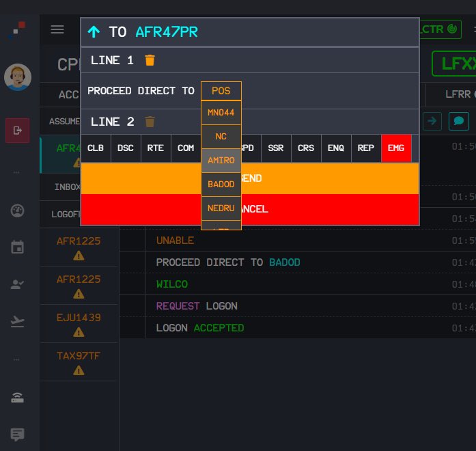Click the REQUEST LOGON message row

[x=298, y=306]
